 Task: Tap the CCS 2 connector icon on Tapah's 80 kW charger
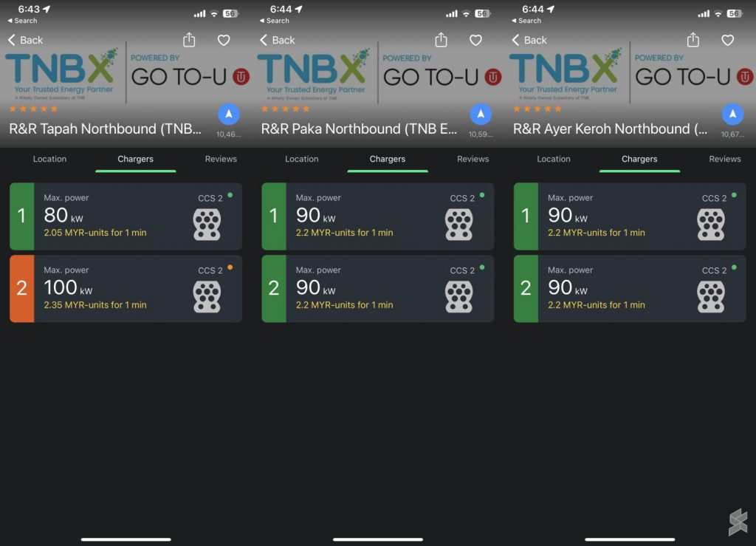click(x=207, y=225)
